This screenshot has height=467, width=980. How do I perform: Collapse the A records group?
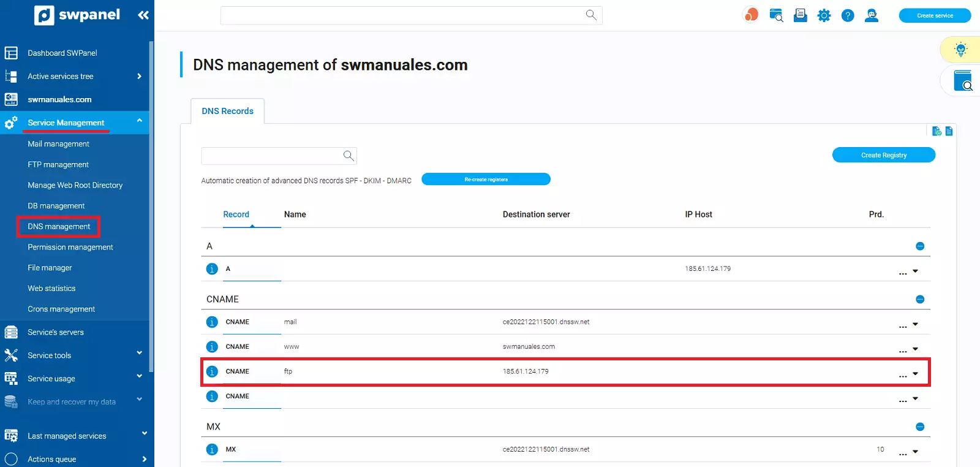pos(919,246)
